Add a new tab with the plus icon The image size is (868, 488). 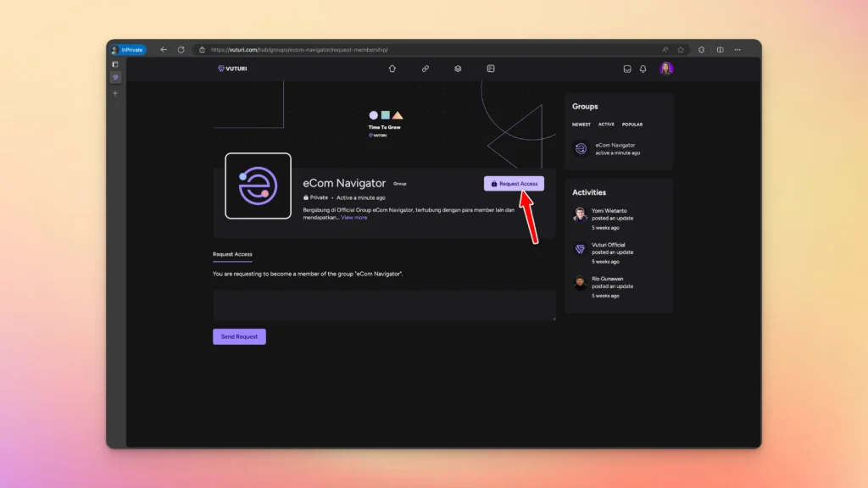[115, 93]
